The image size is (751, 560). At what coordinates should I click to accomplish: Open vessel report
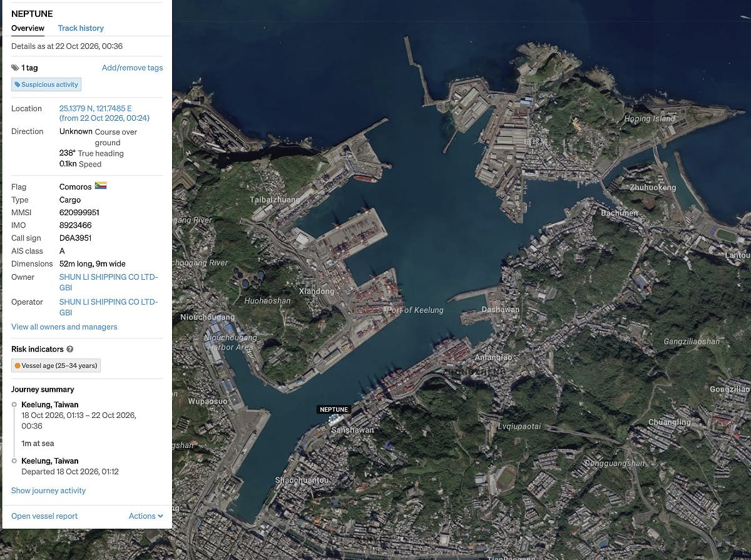[44, 516]
